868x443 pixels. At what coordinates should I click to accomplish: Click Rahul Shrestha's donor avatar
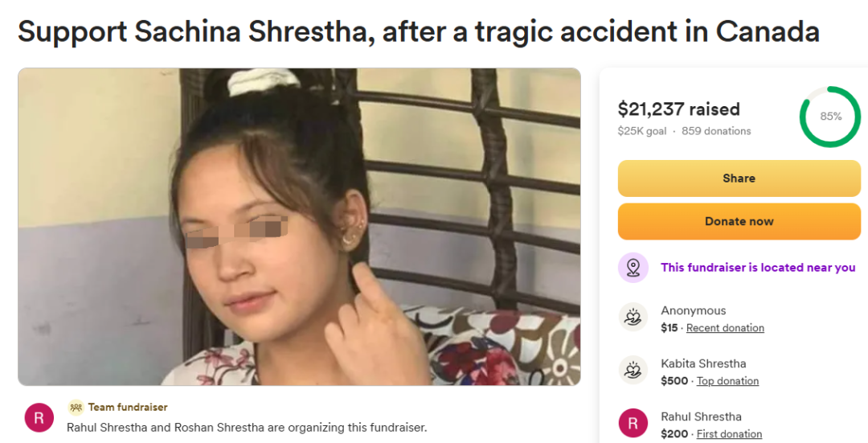(633, 423)
